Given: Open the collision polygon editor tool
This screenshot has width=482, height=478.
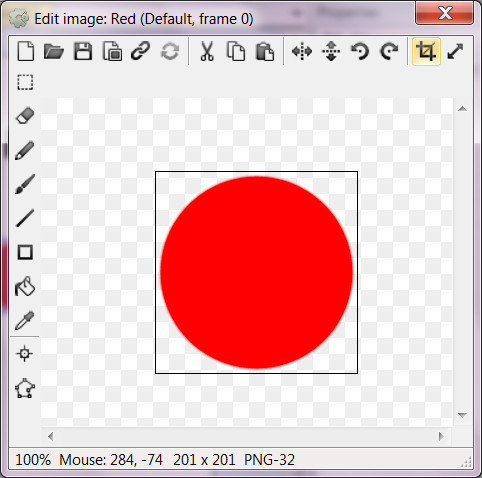Looking at the screenshot, I should tap(25, 388).
